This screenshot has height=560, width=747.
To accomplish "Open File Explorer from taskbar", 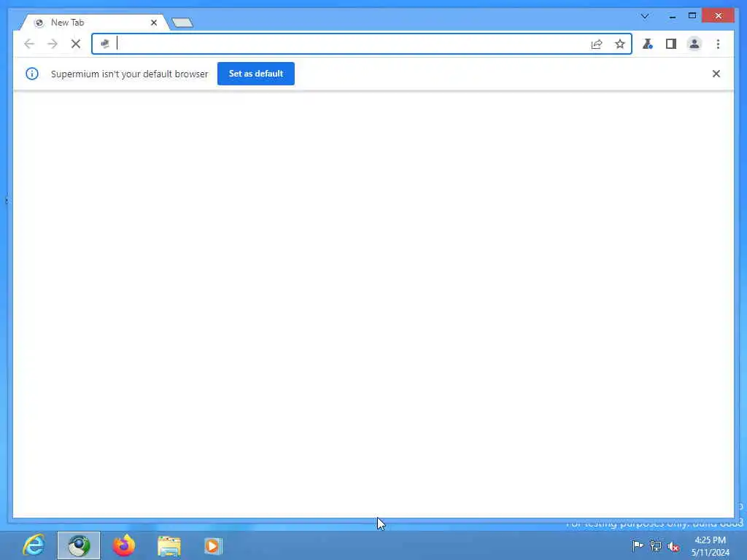I will [169, 545].
